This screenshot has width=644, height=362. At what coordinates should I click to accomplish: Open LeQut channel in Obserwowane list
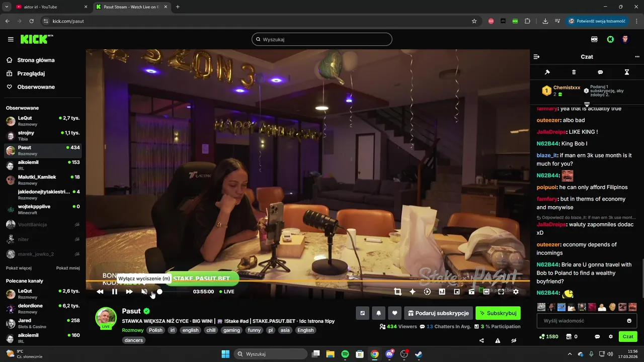(x=43, y=121)
